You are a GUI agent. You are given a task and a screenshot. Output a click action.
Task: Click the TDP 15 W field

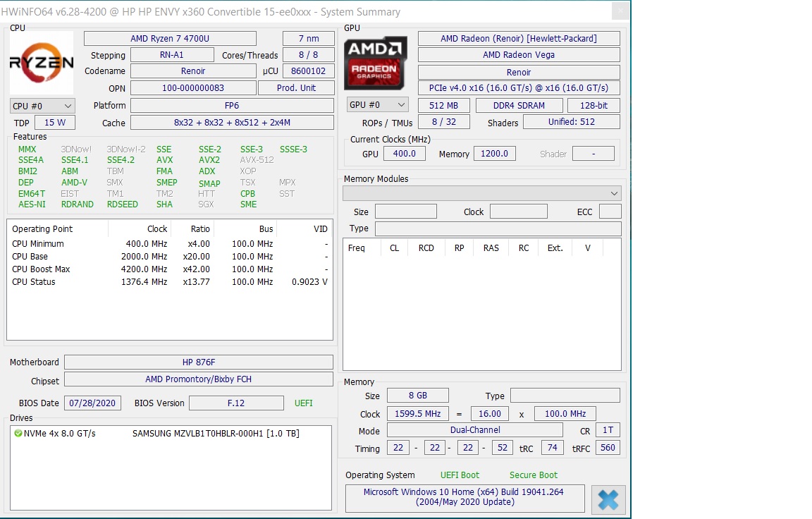[55, 123]
